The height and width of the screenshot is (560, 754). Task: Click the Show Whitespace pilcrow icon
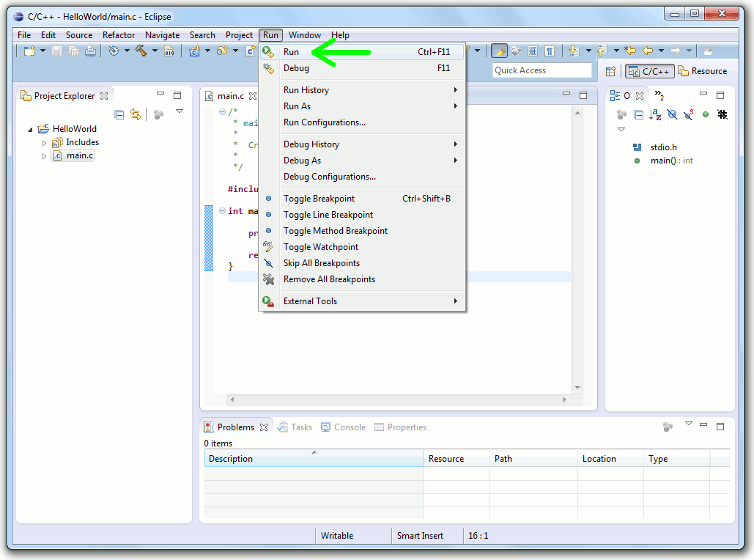pos(550,51)
